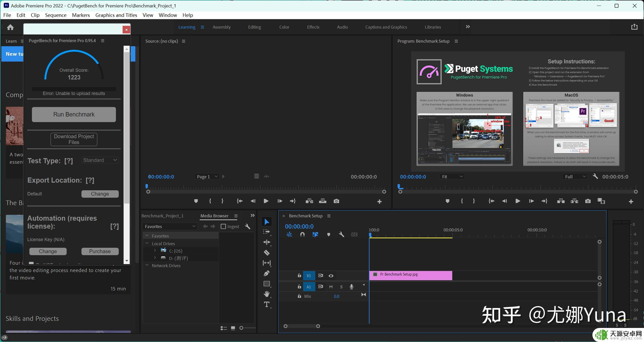644x342 pixels.
Task: Toggle sync lock on V1 track
Action: [x=320, y=276]
